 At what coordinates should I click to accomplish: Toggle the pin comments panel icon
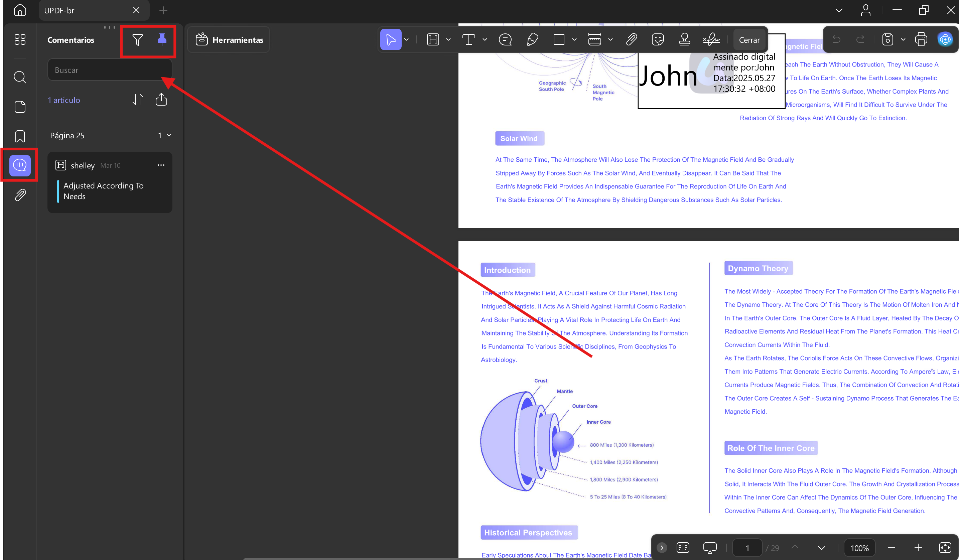(x=162, y=39)
